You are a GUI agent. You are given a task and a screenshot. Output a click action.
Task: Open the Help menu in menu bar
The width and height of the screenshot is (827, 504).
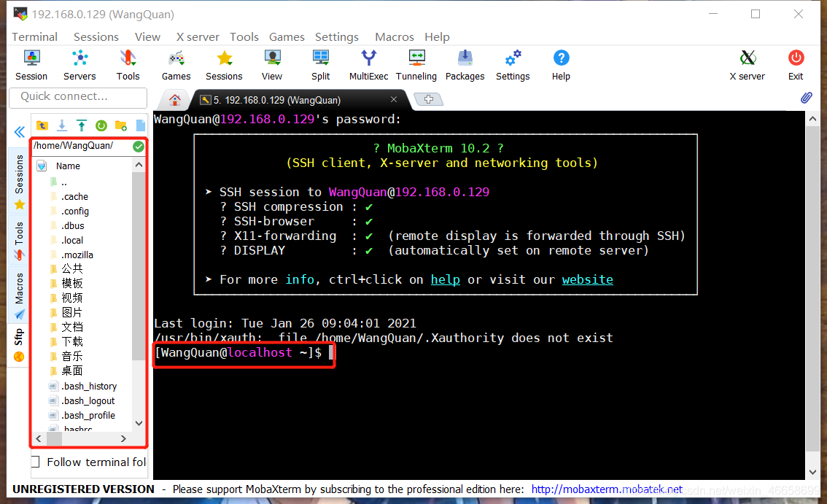437,37
